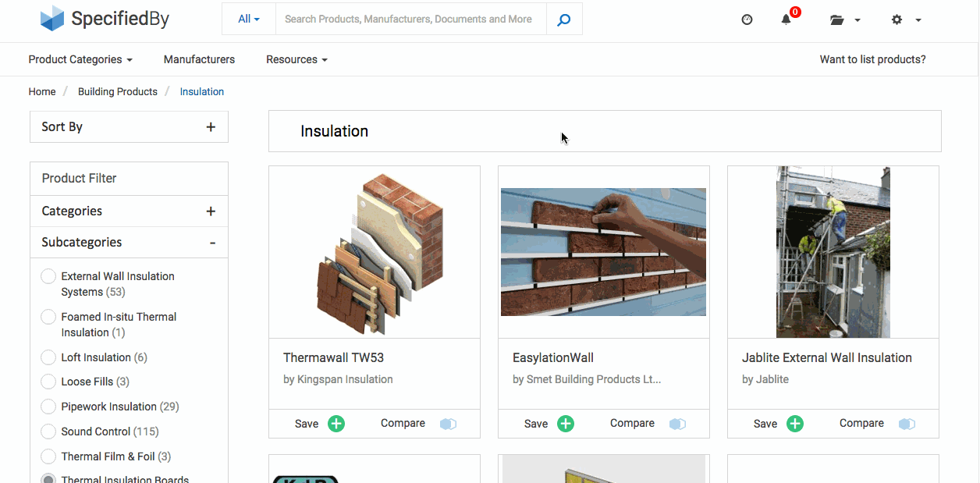Click the Want to list products link
Image resolution: width=980 pixels, height=483 pixels.
pyautogui.click(x=872, y=59)
